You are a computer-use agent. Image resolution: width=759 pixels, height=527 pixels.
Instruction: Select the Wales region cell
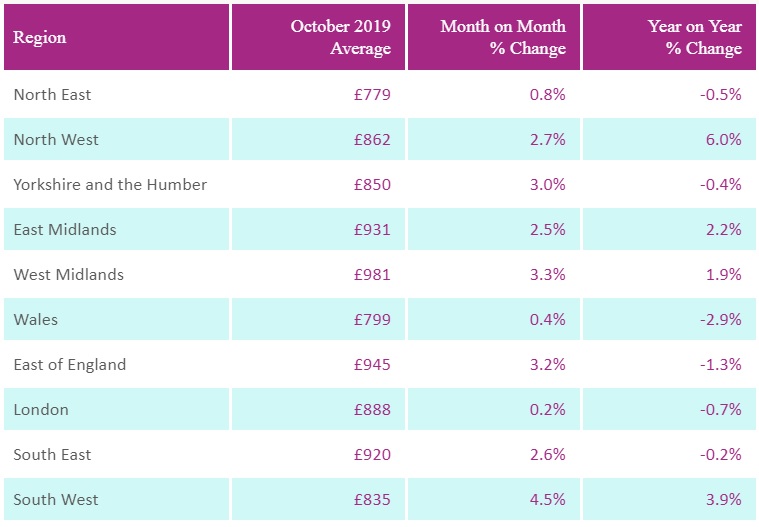(36, 320)
